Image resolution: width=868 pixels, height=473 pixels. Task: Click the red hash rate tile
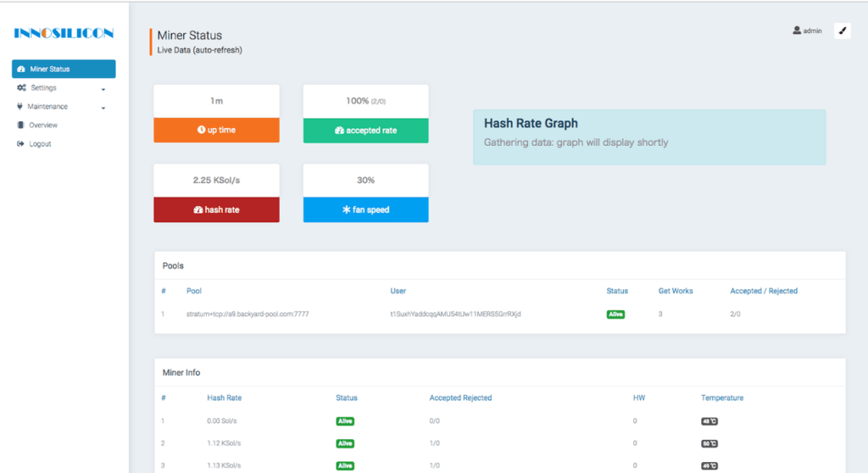pos(216,209)
